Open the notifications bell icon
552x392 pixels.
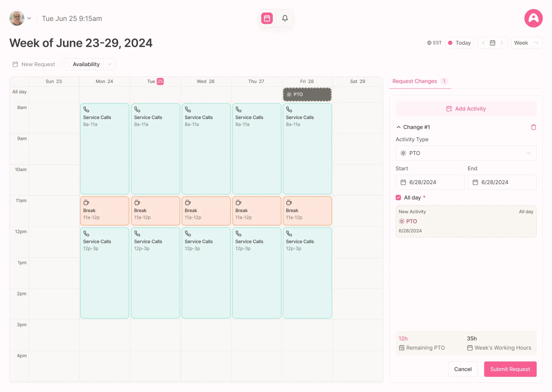284,18
